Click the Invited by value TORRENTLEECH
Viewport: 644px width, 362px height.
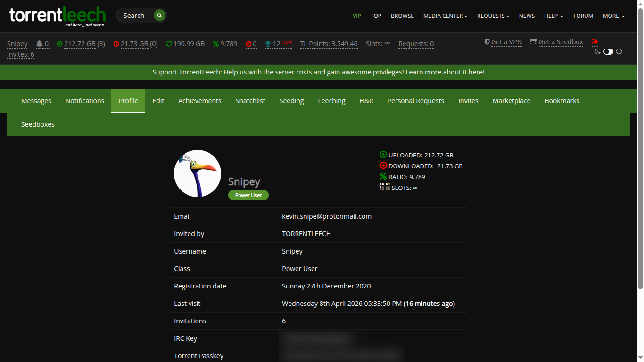(x=306, y=234)
